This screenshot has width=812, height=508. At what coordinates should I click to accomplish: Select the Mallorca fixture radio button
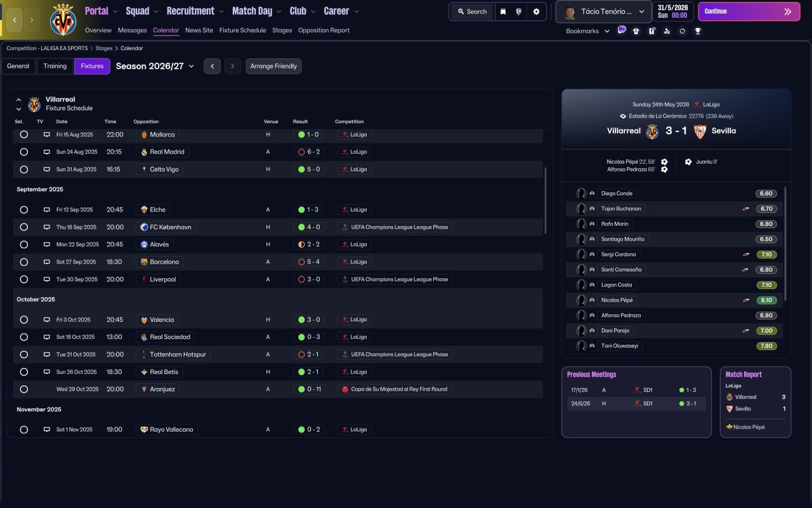click(24, 135)
